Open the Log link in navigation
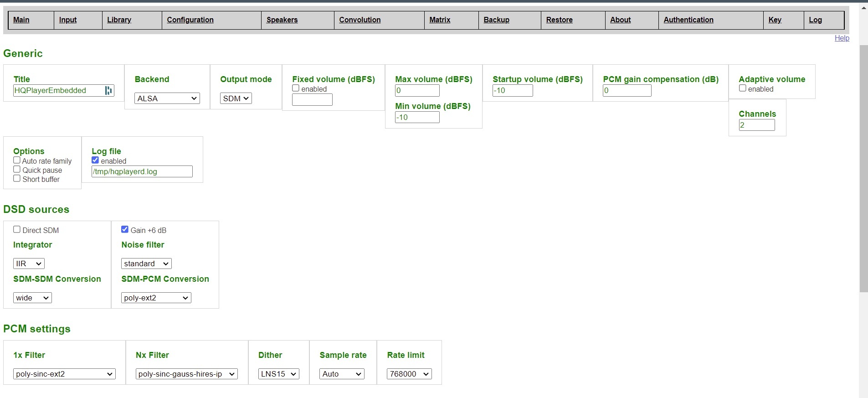 coord(815,20)
